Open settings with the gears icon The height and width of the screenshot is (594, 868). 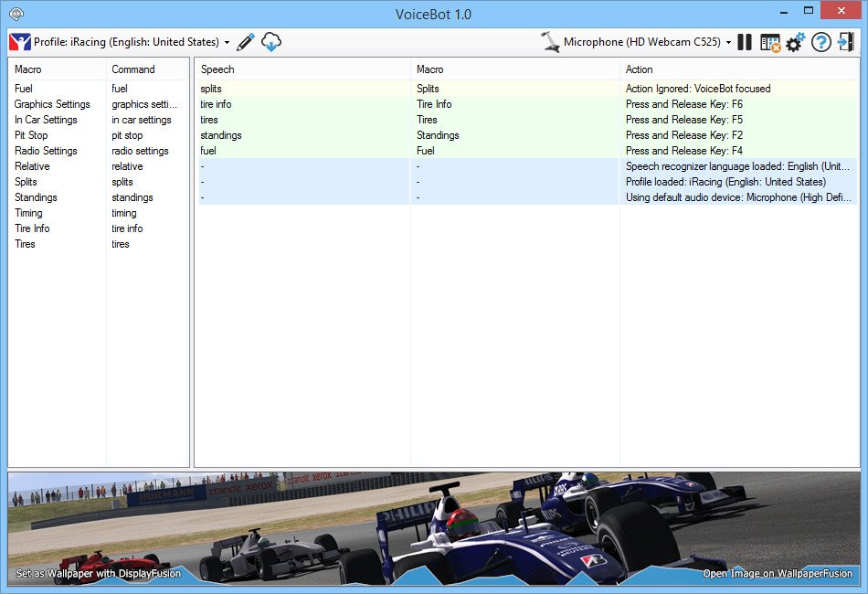pos(795,43)
